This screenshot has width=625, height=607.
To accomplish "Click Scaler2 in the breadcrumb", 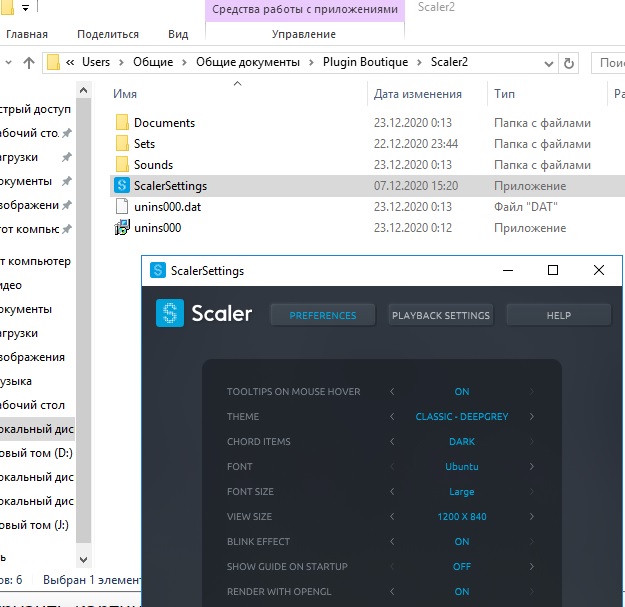I will click(x=449, y=62).
